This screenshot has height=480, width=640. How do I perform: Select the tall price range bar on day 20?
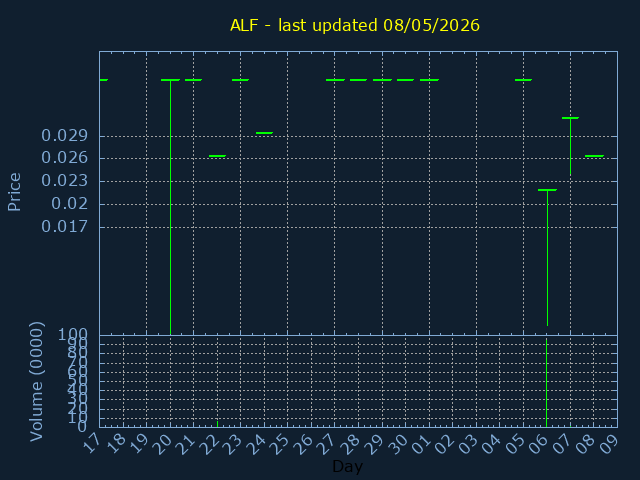click(170, 207)
